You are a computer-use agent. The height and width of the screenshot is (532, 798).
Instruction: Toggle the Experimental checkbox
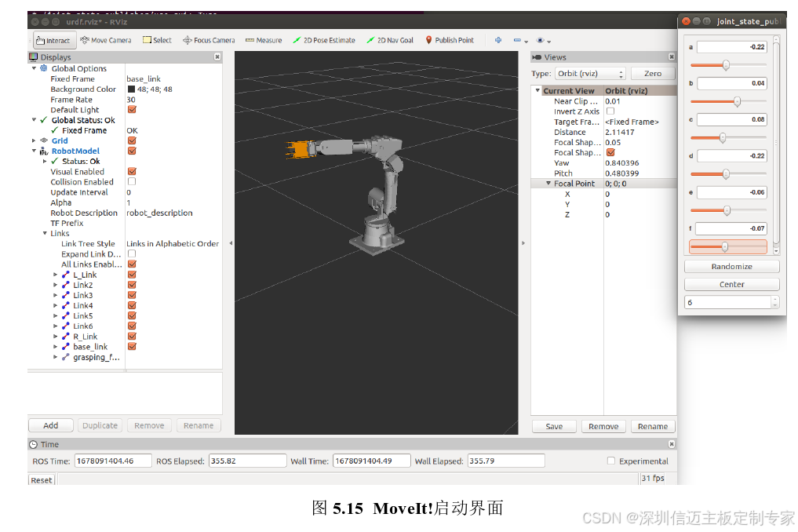point(611,461)
